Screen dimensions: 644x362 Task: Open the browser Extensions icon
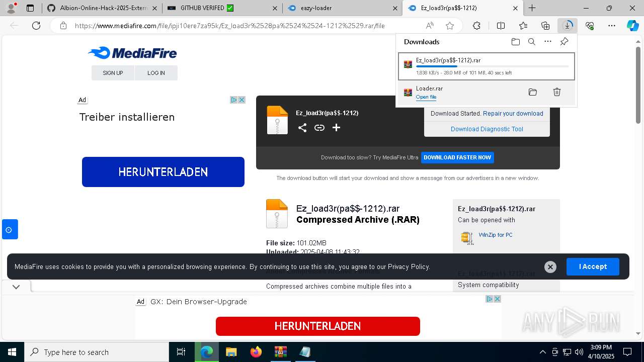(476, 26)
